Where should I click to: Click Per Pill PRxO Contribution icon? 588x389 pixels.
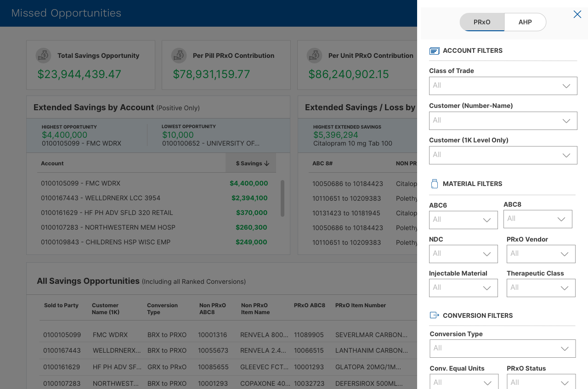[179, 56]
